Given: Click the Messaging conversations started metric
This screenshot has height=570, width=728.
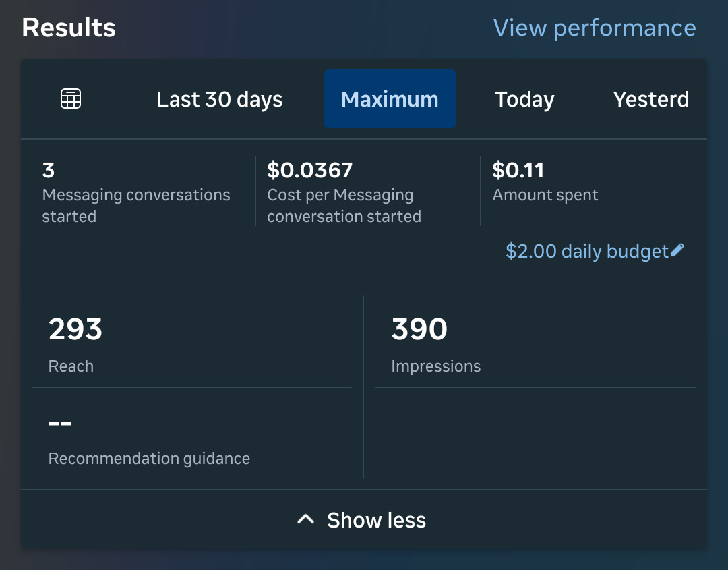Looking at the screenshot, I should 136,206.
